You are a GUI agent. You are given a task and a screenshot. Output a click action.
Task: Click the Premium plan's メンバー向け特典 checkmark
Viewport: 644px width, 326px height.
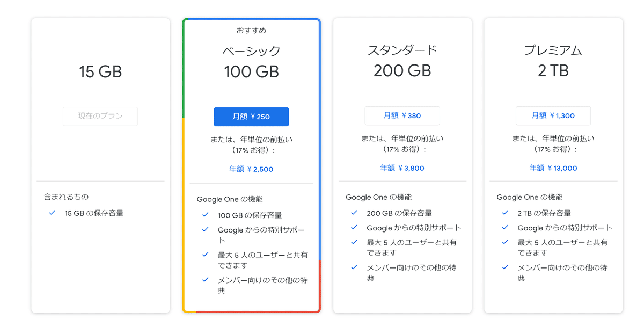505,267
